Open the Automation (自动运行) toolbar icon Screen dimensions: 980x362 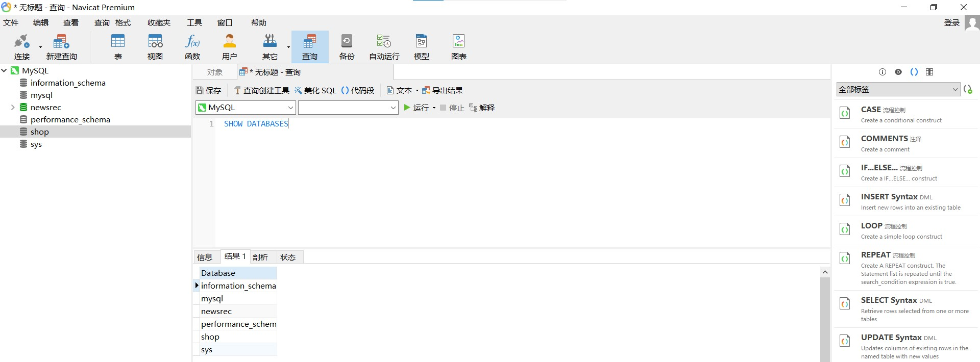tap(384, 46)
